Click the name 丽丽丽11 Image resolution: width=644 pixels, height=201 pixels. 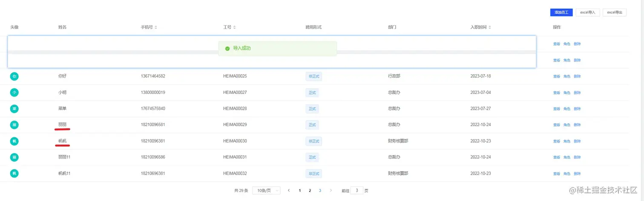64,157
